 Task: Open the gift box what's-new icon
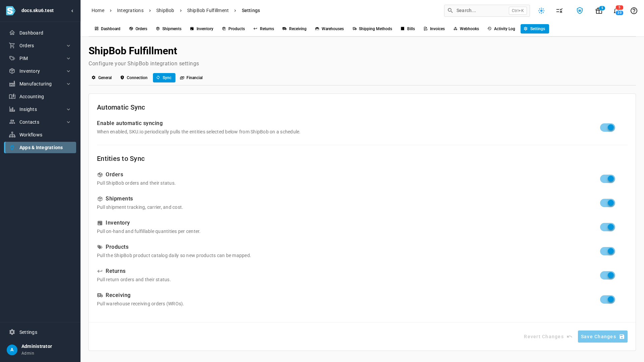pyautogui.click(x=599, y=11)
